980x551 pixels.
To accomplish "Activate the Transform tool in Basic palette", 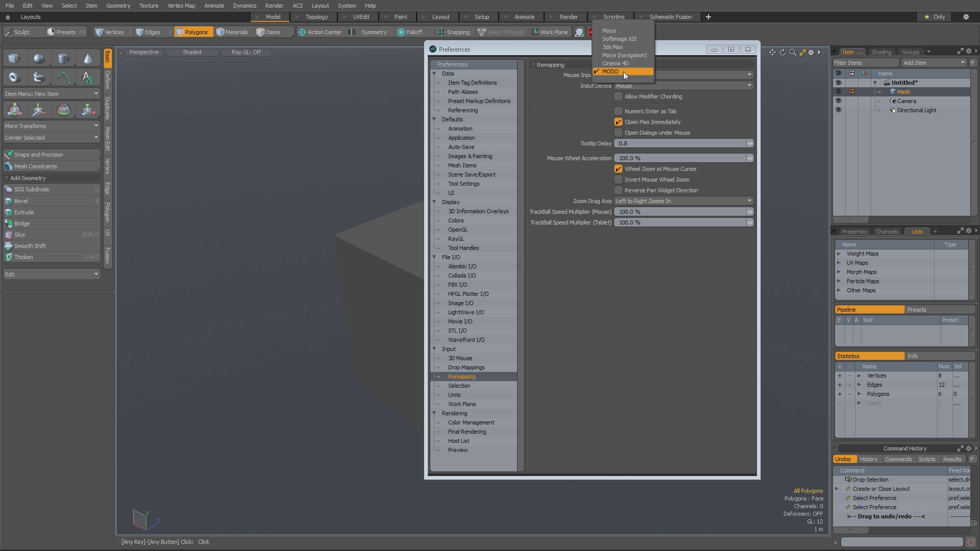I will [14, 110].
